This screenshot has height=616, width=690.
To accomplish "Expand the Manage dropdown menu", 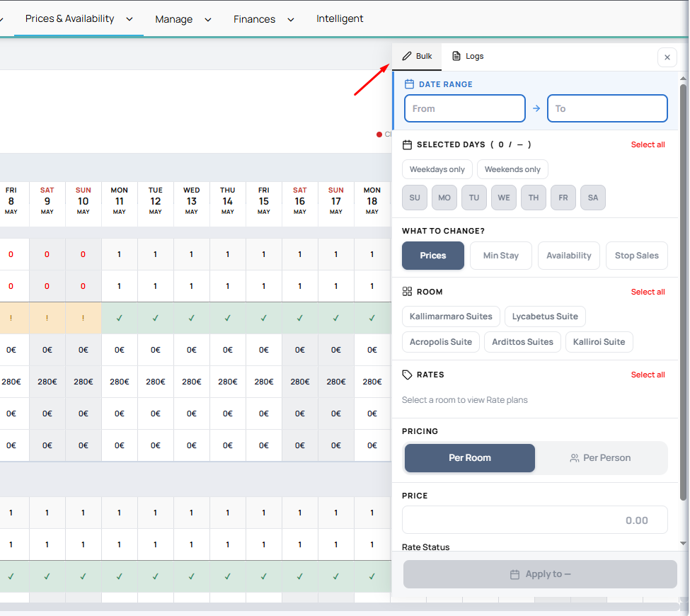I will click(x=183, y=19).
